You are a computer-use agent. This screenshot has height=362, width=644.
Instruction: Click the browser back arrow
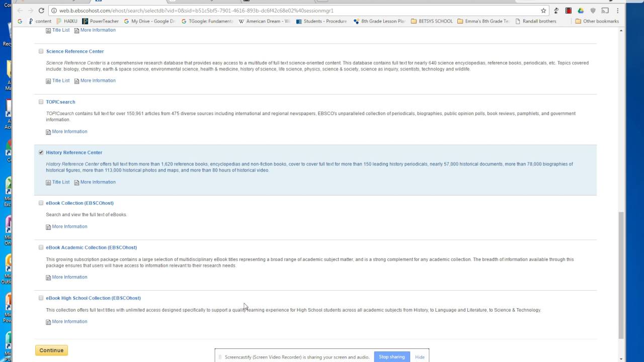pos(20,11)
